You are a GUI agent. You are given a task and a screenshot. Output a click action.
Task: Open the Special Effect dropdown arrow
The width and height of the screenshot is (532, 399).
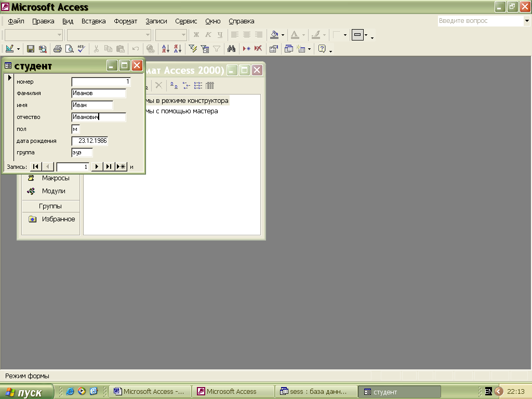point(366,35)
